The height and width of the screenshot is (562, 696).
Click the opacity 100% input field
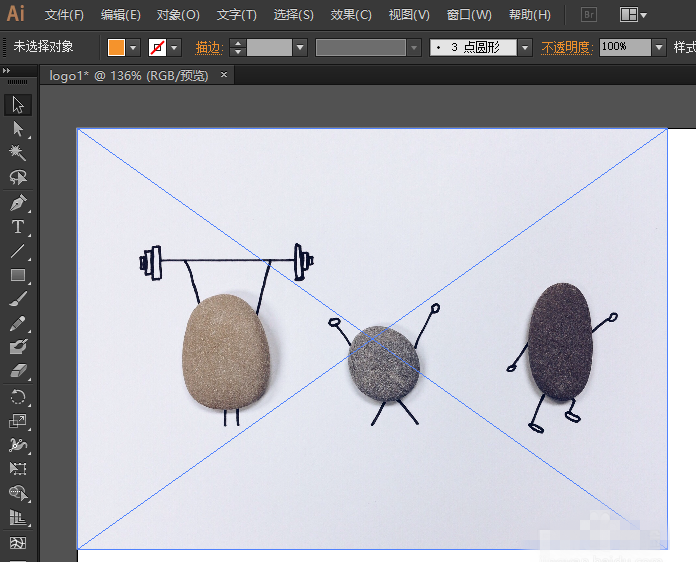(624, 47)
